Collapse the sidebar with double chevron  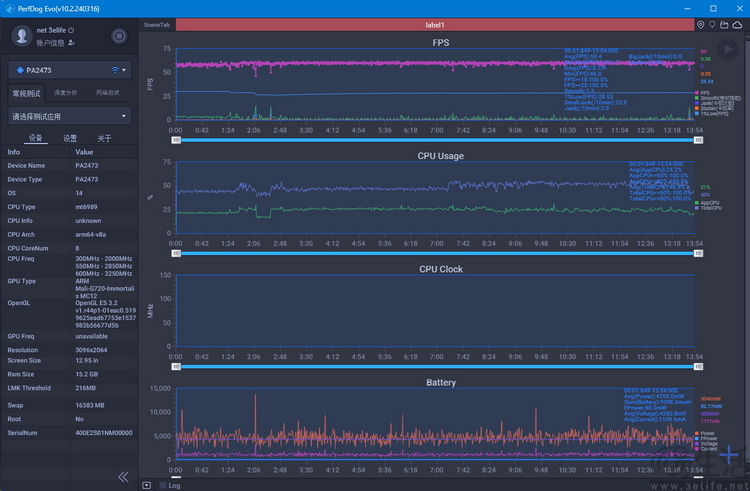coord(123,477)
